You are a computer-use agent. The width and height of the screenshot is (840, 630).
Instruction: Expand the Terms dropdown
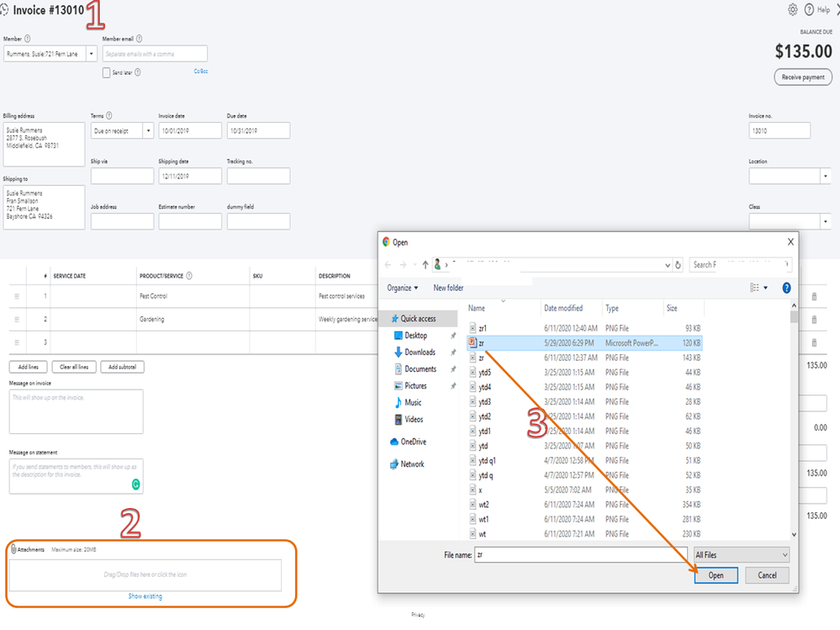pyautogui.click(x=148, y=130)
